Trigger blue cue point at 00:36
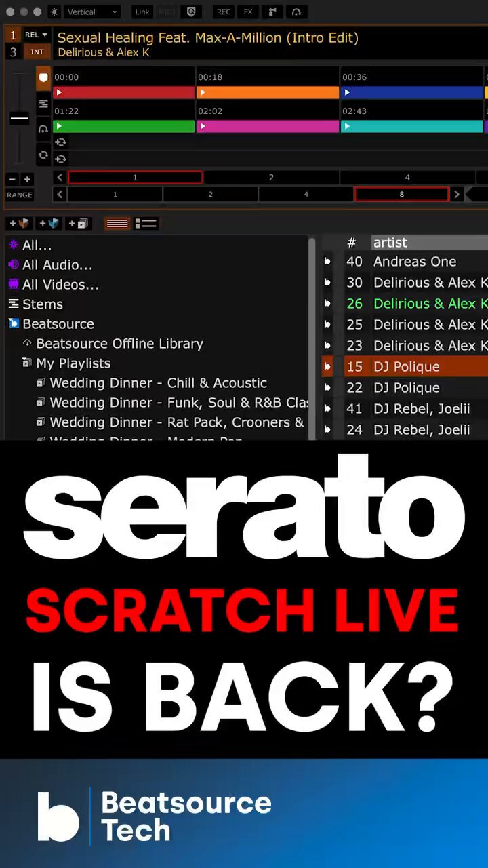This screenshot has width=488, height=868. pos(411,92)
